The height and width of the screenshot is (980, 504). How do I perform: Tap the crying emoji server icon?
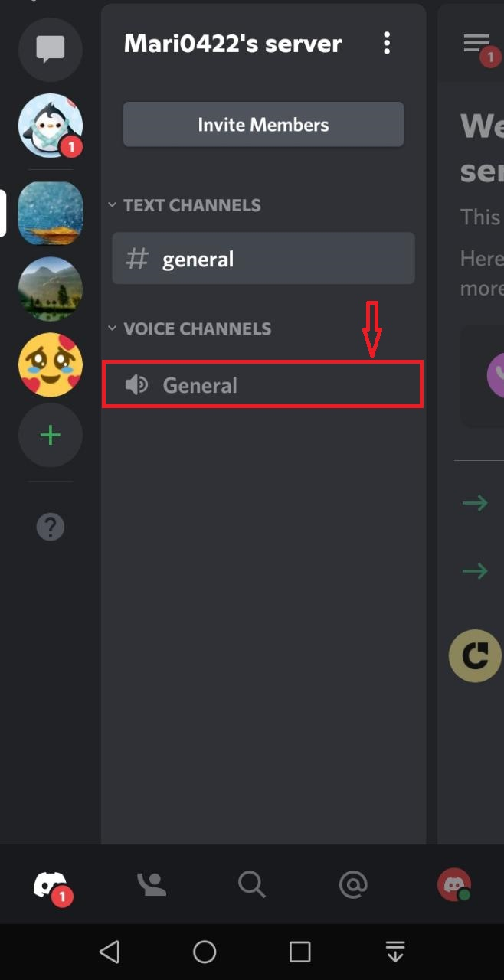coord(50,365)
